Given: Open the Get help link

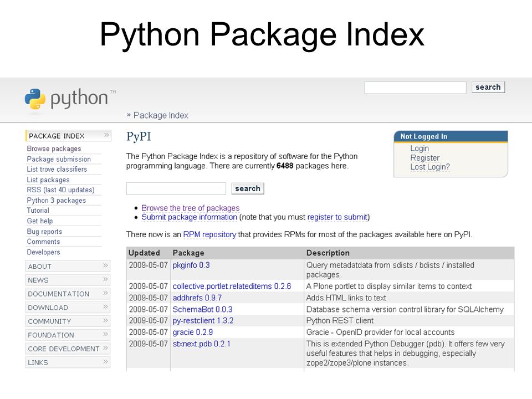Looking at the screenshot, I should pos(40,221).
